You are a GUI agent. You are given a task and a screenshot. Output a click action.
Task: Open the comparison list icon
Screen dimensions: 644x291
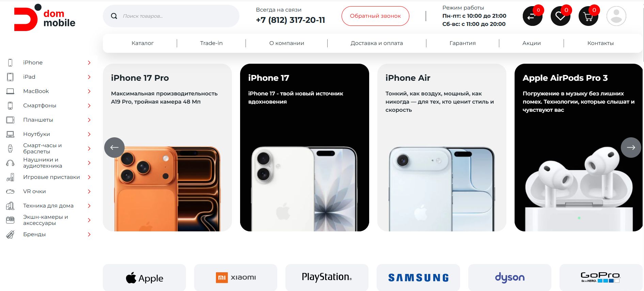[x=532, y=16]
